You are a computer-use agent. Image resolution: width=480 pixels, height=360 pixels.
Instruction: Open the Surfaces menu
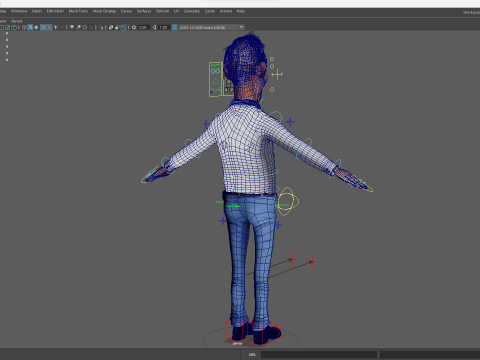(x=144, y=11)
